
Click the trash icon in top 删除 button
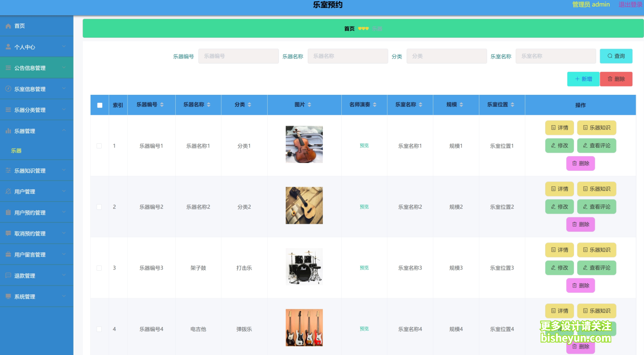point(610,79)
